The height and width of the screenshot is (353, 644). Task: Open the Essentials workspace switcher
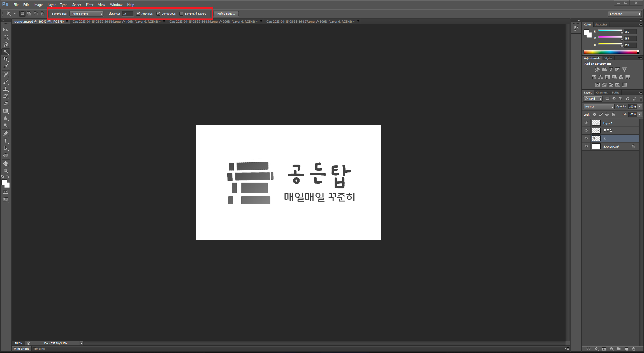pyautogui.click(x=624, y=13)
